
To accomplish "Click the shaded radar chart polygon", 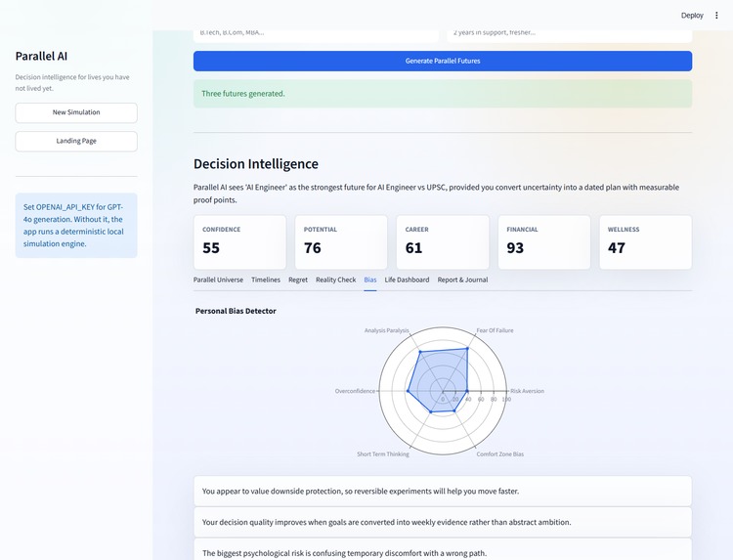I will 440,378.
